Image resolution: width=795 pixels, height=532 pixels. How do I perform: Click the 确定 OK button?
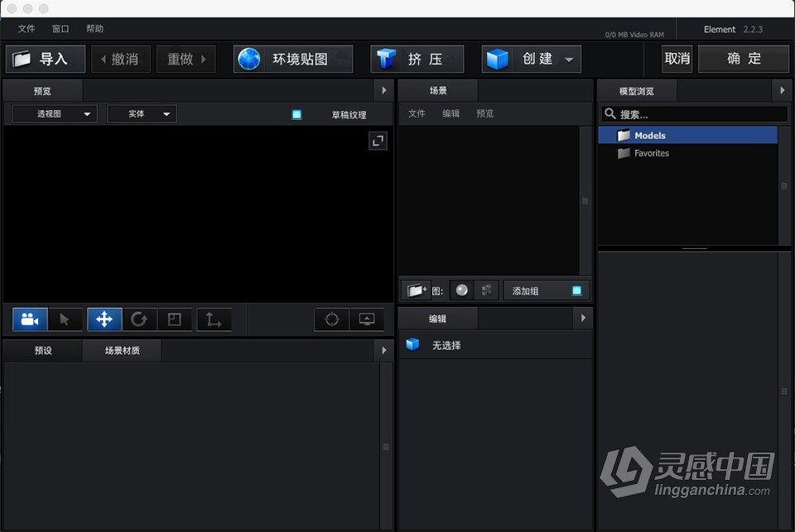click(x=744, y=60)
